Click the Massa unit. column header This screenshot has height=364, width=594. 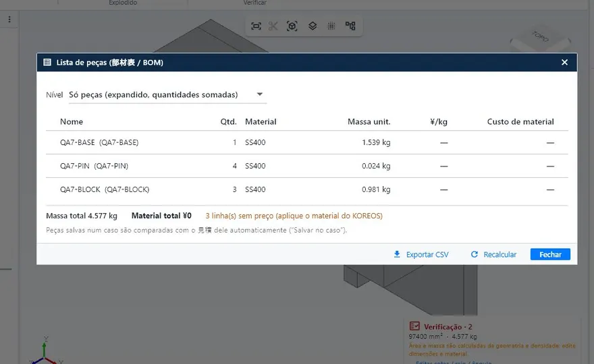tap(369, 121)
